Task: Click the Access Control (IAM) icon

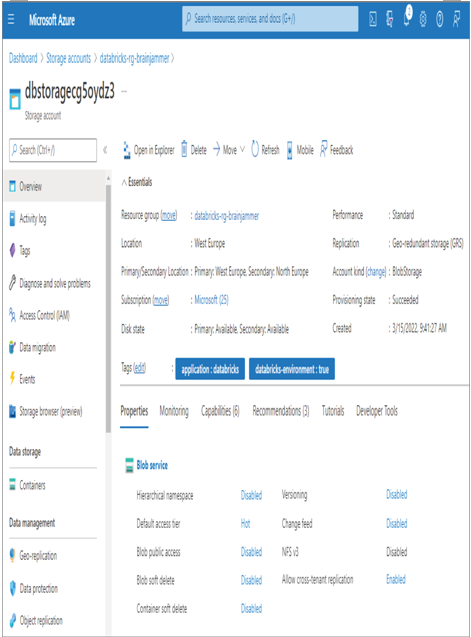Action: point(13,314)
